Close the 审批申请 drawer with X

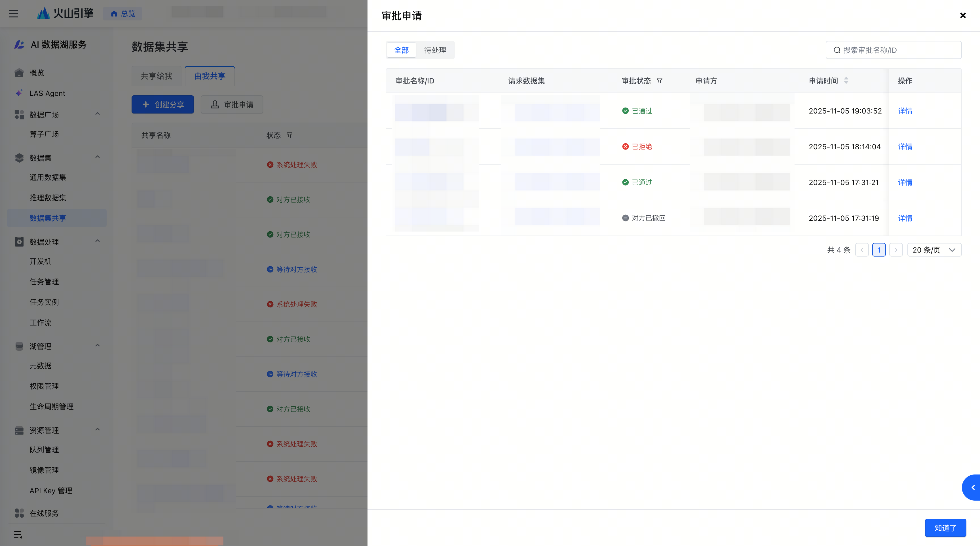(x=963, y=15)
